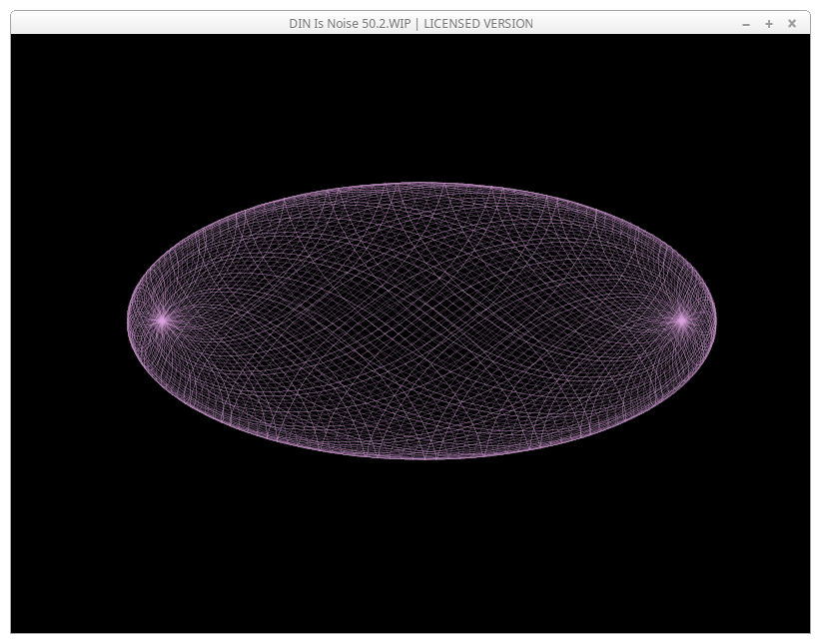
Task: Click the maximize plus button
Action: (769, 24)
